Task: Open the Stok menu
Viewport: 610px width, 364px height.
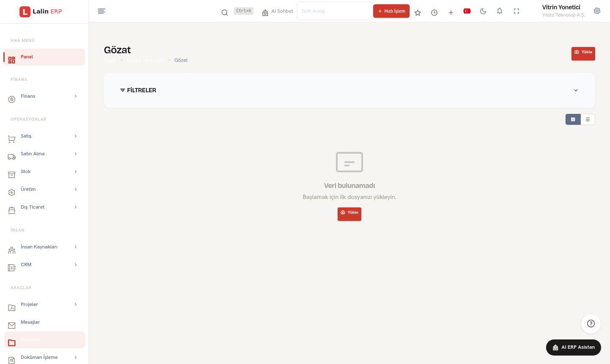Action: coord(44,172)
